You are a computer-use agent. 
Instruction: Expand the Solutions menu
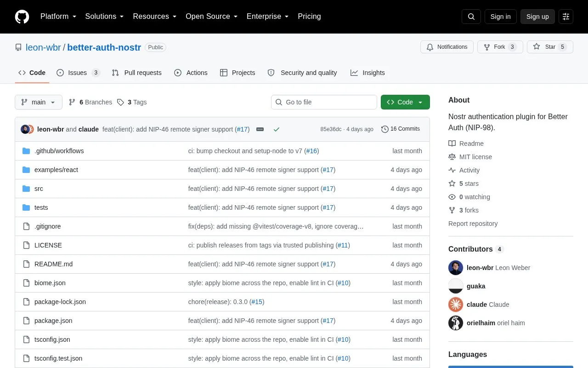click(x=105, y=17)
